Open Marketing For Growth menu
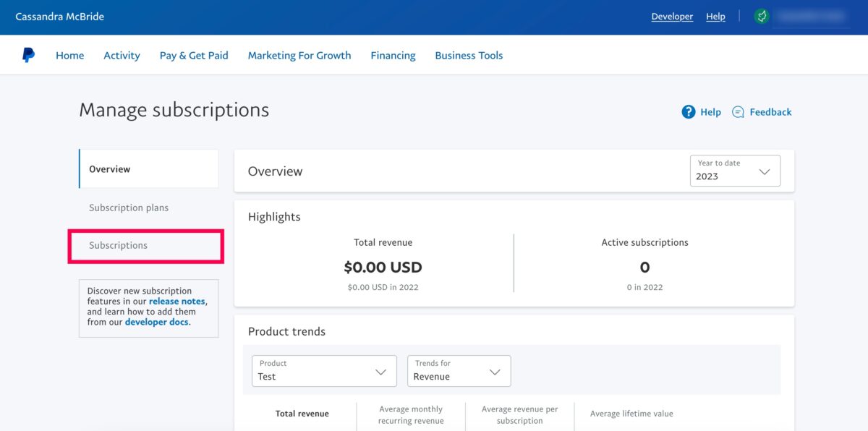868x431 pixels. tap(299, 55)
